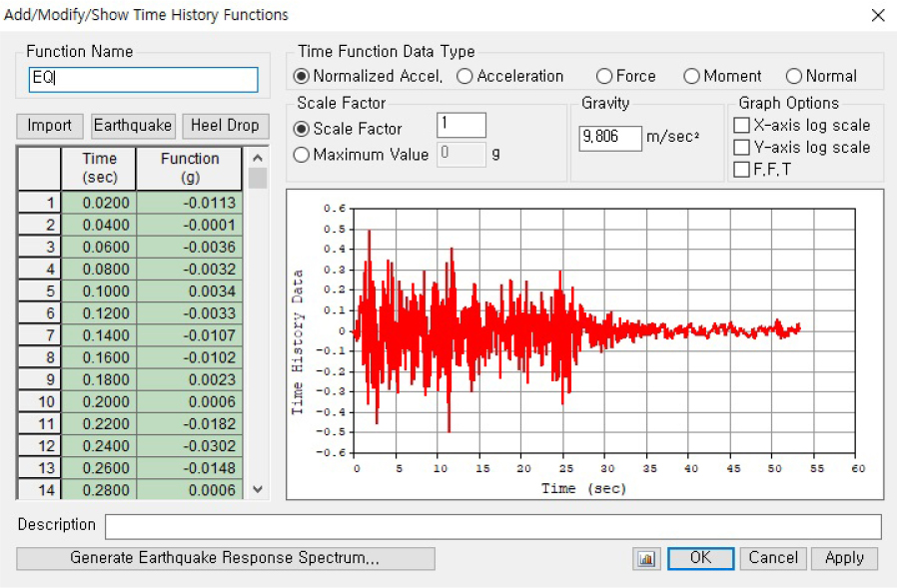Viewport: 897px width, 588px height.
Task: Select Time cell 0.0600
Action: click(x=99, y=248)
